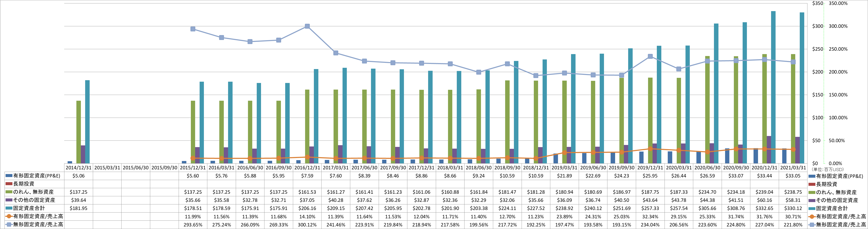868x229 pixels.
Task: Select the 固定資産合計 row header in left table
Action: point(29,208)
